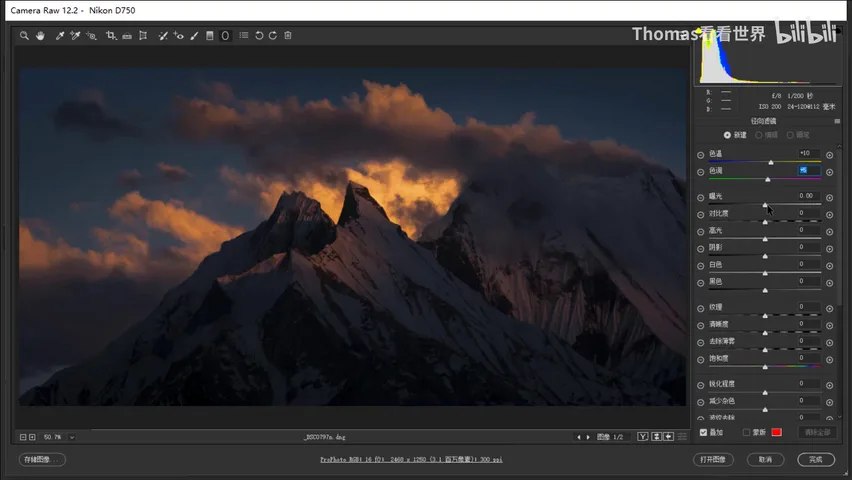Screen dimensions: 852x480
Task: Select the Adjustment Brush tool
Action: click(x=194, y=35)
